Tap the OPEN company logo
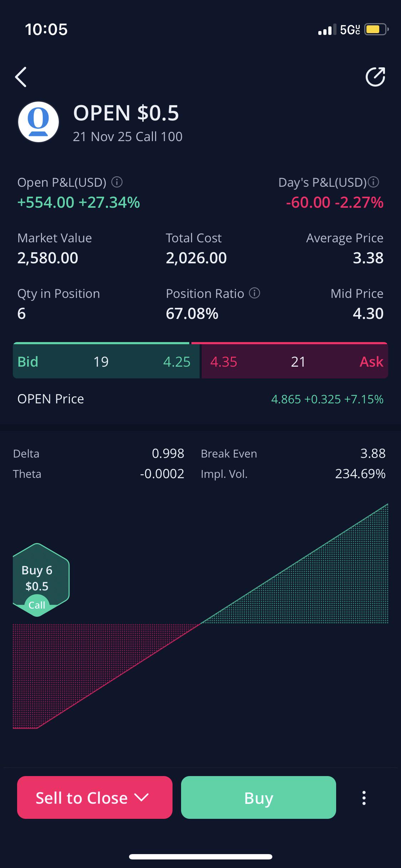The width and height of the screenshot is (401, 868). pos(38,122)
